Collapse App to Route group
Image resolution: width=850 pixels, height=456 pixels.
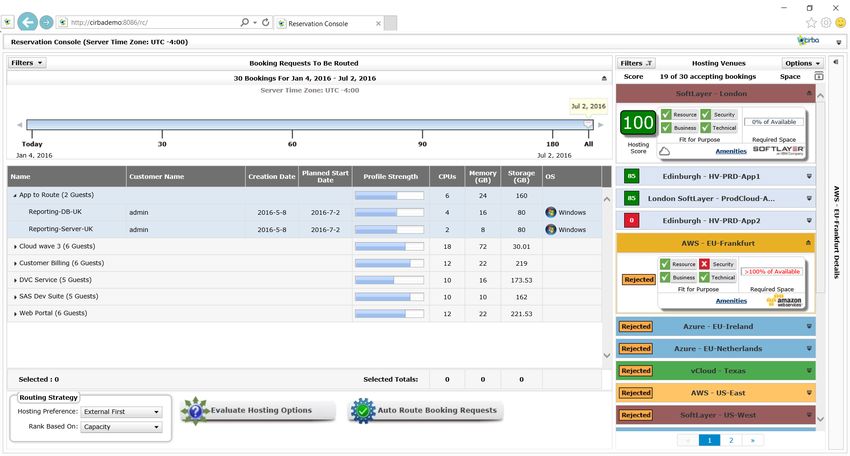[15, 195]
